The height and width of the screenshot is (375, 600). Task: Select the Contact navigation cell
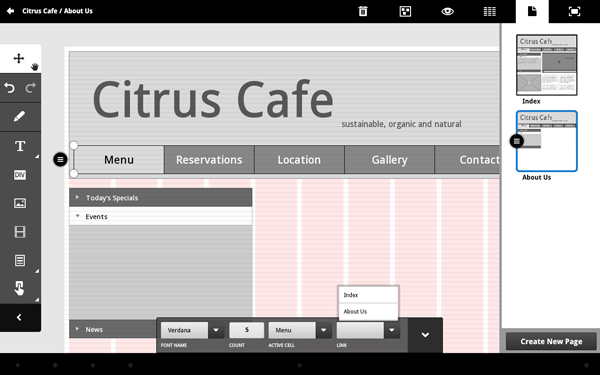[468, 160]
